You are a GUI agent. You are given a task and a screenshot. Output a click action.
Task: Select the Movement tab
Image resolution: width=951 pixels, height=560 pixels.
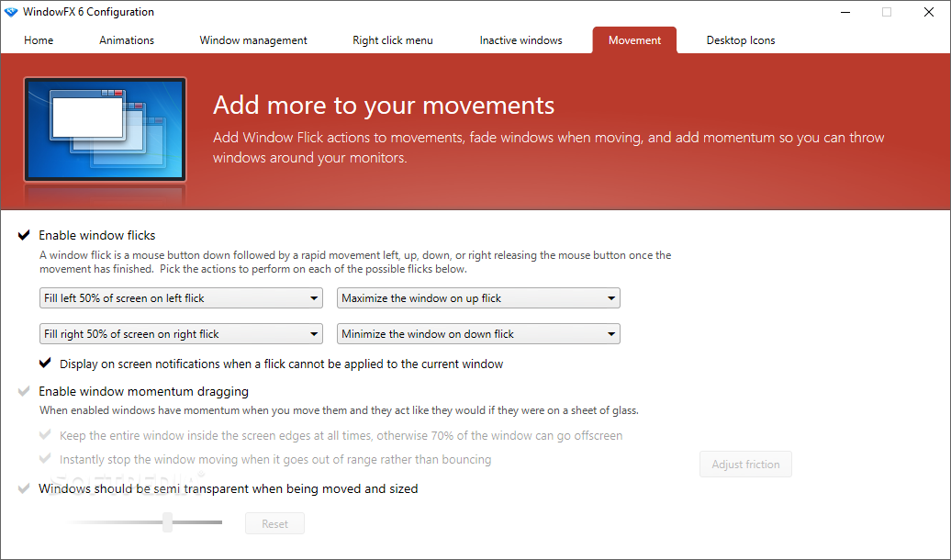coord(634,40)
